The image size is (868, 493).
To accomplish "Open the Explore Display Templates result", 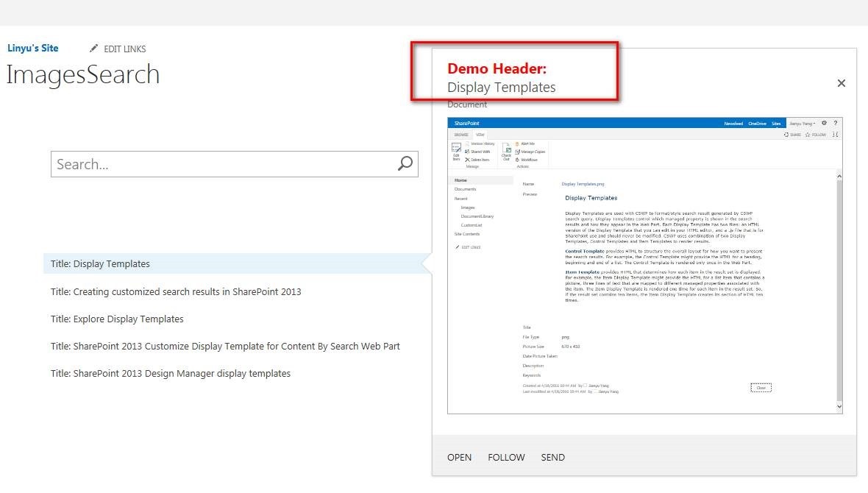I will [117, 319].
